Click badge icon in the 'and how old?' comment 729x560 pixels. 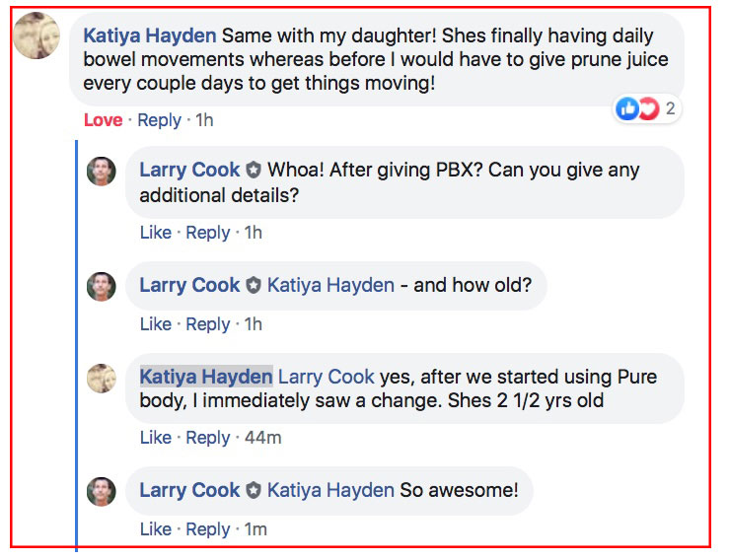pos(254,286)
